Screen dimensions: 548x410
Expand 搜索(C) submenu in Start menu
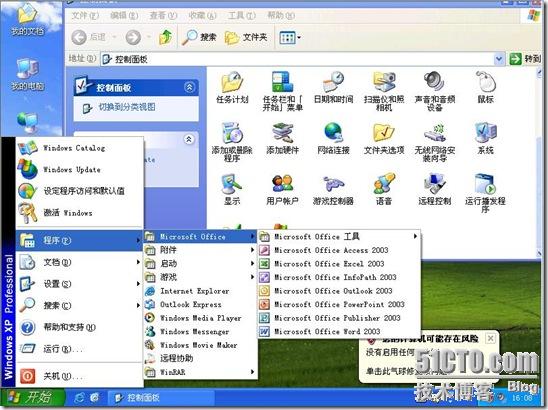pyautogui.click(x=80, y=305)
